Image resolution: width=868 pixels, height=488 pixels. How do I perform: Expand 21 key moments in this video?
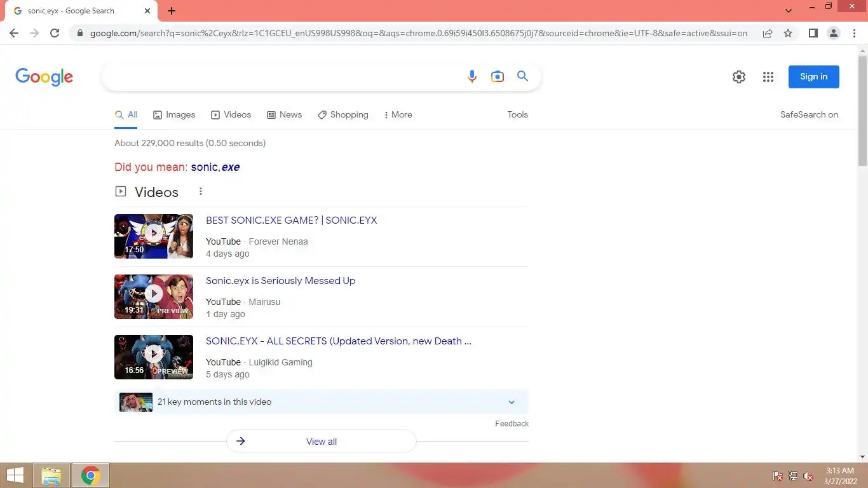322,402
